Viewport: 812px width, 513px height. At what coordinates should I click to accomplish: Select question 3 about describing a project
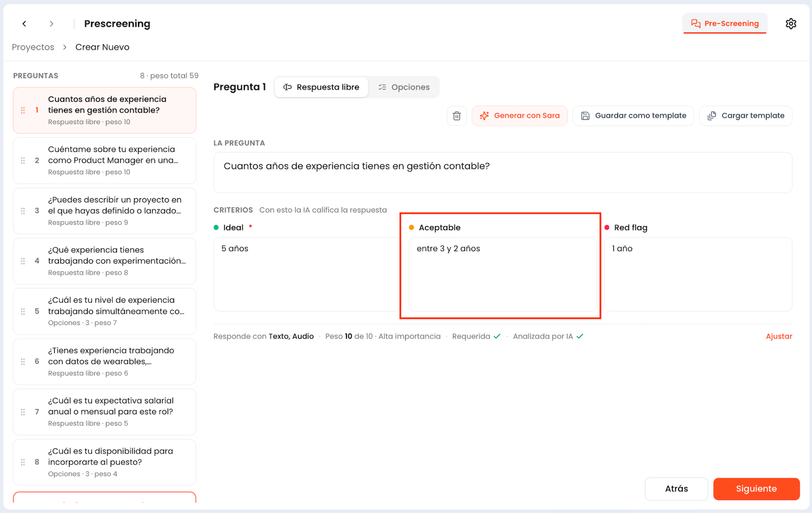coord(105,211)
